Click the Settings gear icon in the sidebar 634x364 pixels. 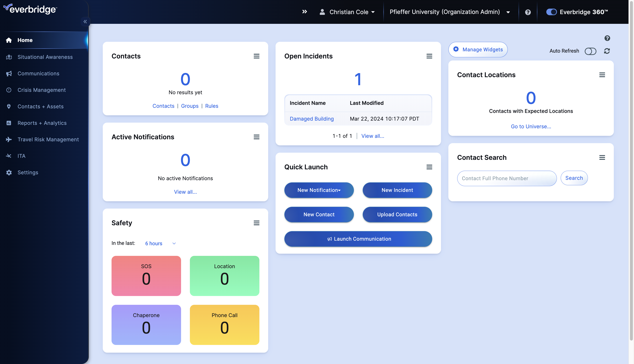tap(9, 172)
